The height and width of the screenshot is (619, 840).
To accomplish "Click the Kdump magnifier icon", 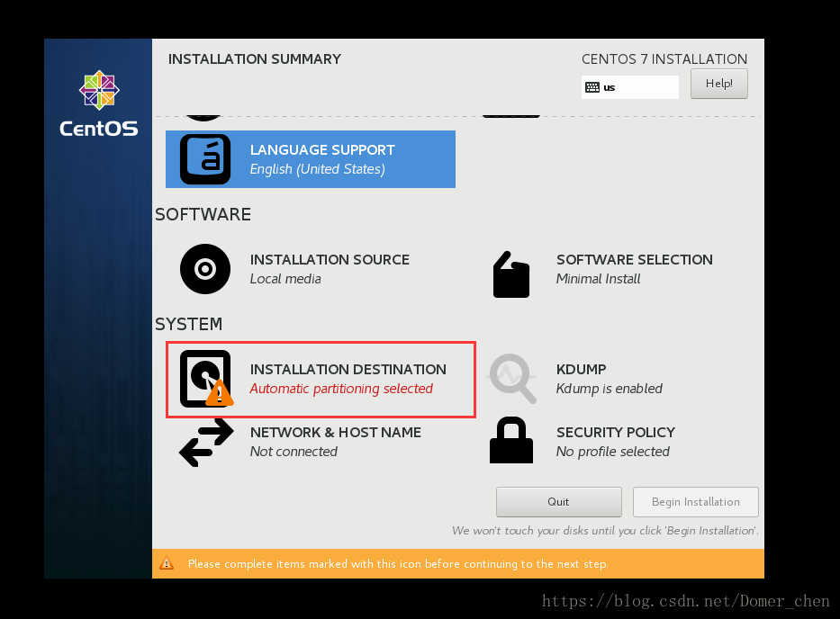I will 511,379.
